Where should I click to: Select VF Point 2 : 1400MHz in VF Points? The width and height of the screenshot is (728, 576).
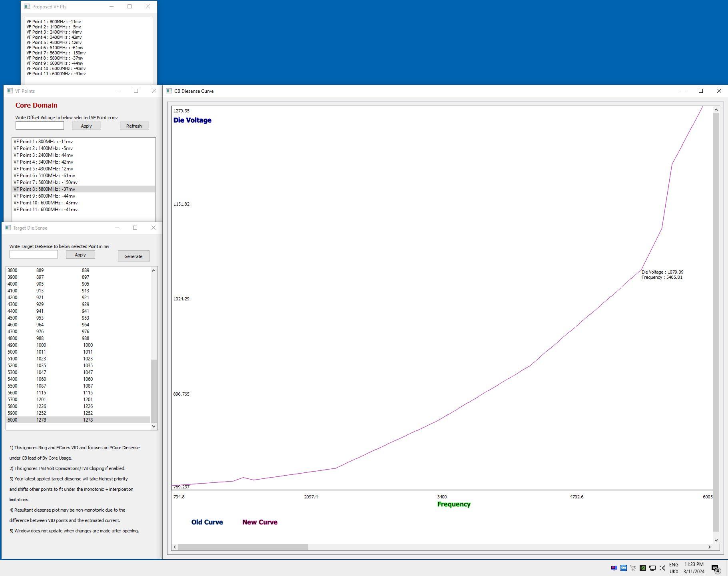(x=84, y=148)
